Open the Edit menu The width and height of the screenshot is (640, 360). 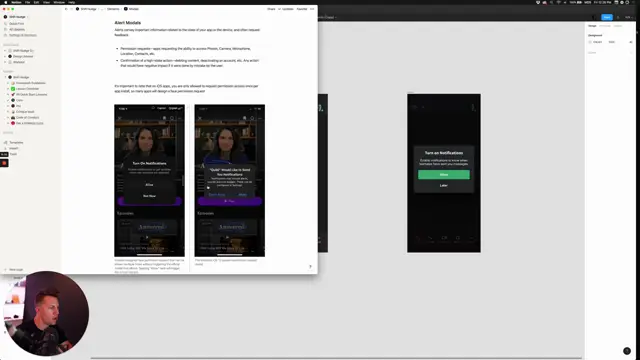coord(36,2)
